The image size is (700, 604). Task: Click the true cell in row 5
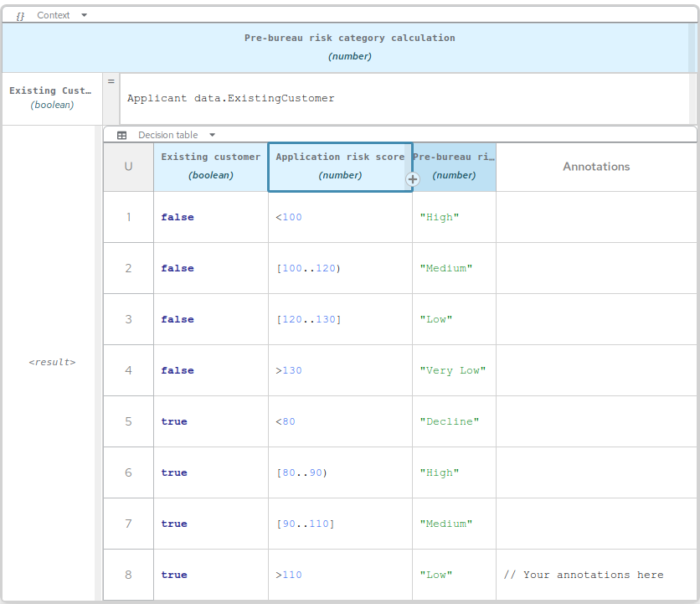211,421
